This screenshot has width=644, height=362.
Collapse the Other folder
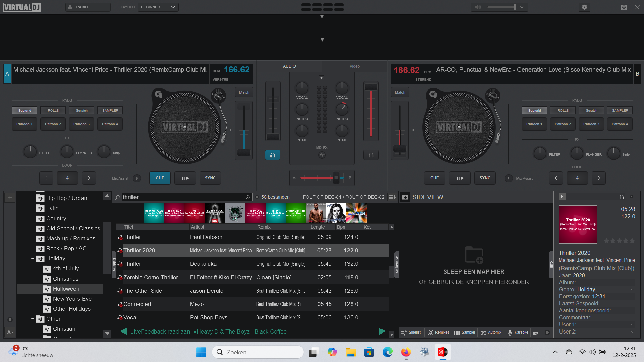33,319
